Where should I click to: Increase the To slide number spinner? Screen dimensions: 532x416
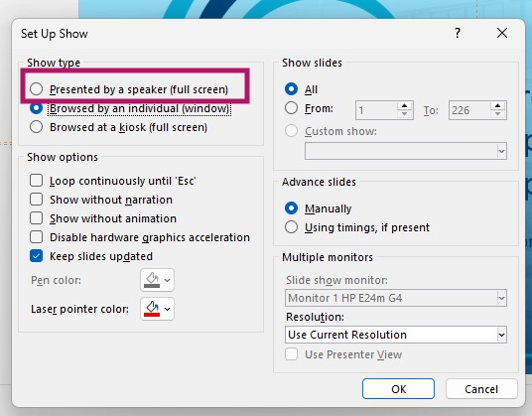click(497, 106)
